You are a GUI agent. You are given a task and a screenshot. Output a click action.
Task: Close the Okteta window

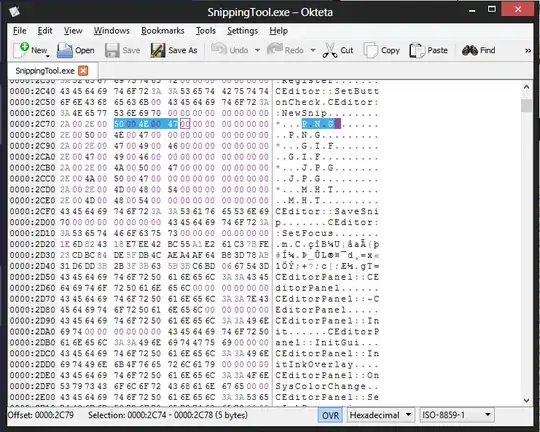point(518,9)
